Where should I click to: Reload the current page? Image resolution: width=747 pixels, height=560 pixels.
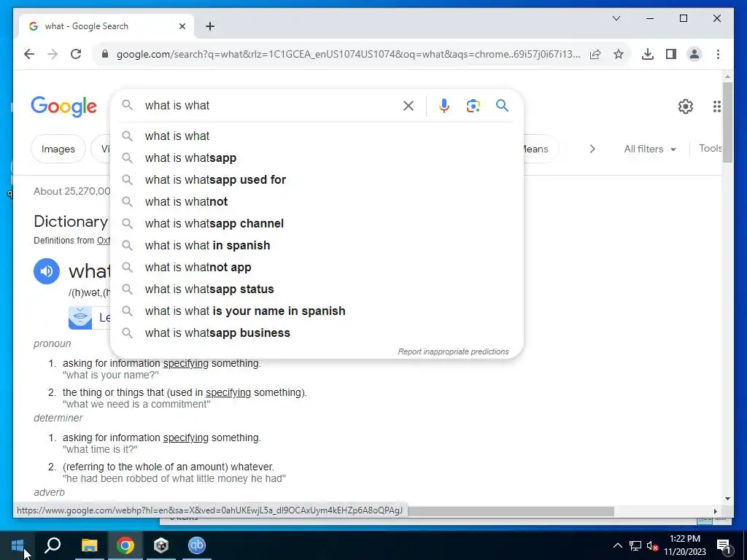tap(76, 54)
